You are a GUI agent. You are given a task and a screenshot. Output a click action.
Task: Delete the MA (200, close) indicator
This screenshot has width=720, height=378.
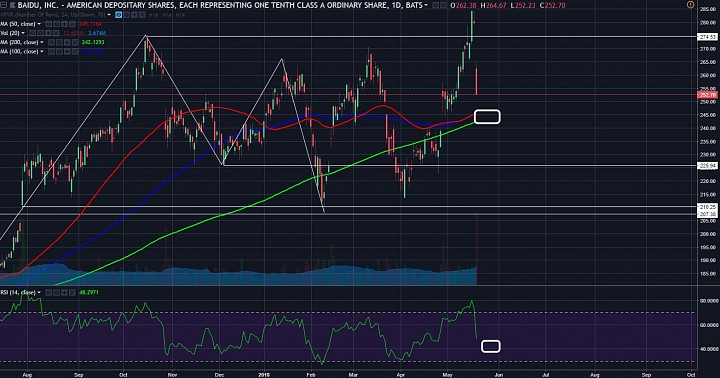75,42
